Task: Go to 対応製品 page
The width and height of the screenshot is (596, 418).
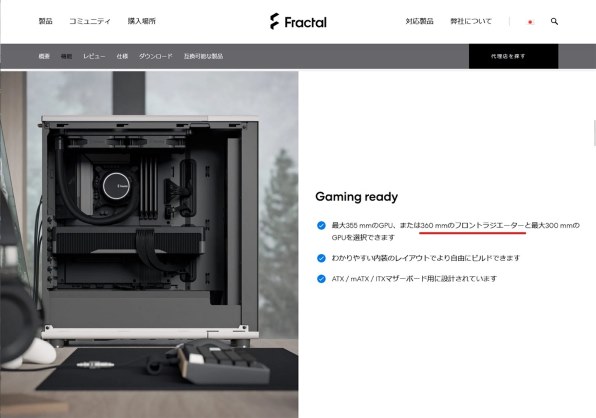Action: coord(419,21)
